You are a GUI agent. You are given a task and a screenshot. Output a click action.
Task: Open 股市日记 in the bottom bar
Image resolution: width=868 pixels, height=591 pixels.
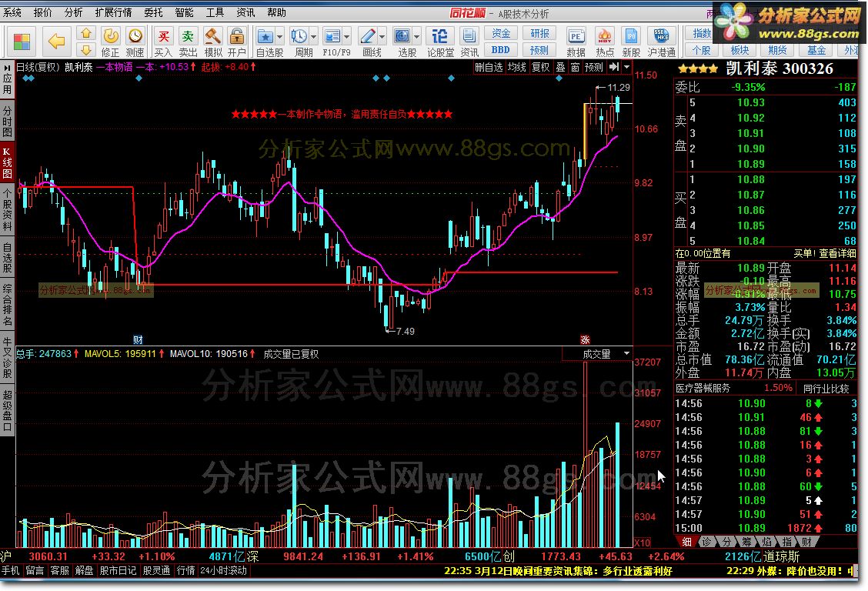118,570
